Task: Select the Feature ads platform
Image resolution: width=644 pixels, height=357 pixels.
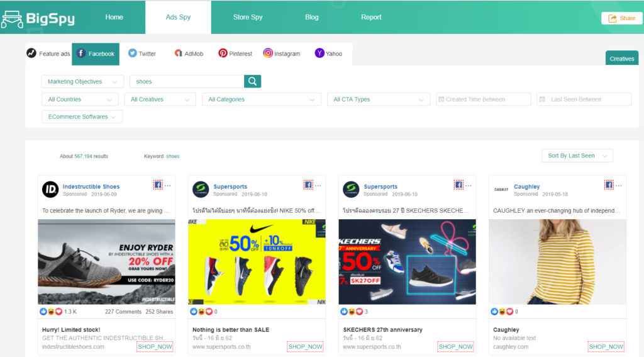Action: point(48,54)
